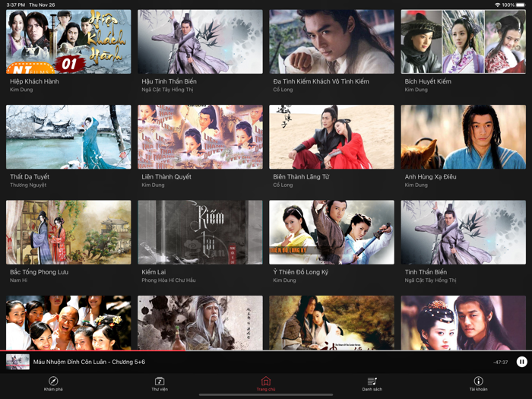Image resolution: width=532 pixels, height=399 pixels.
Task: Click the status bar time 3:37 PM
Action: coord(16,5)
